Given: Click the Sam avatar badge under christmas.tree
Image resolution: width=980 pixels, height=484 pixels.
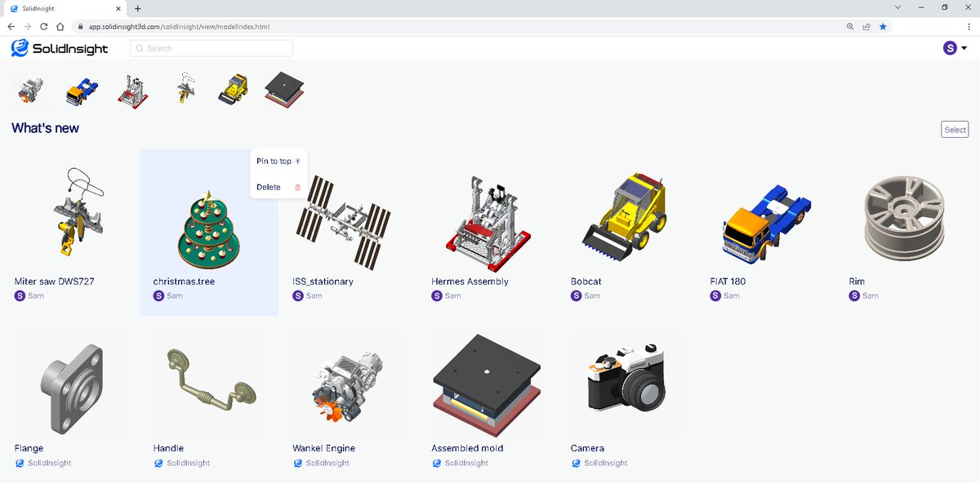Looking at the screenshot, I should 159,295.
